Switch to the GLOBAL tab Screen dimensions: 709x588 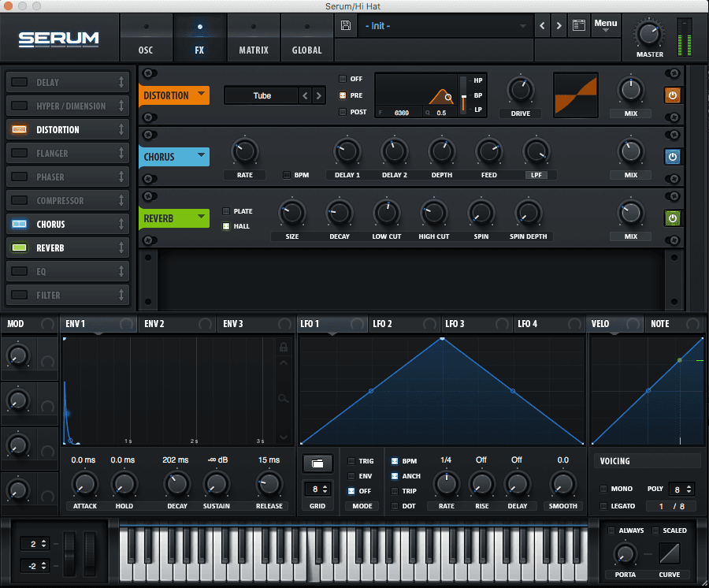pyautogui.click(x=307, y=38)
